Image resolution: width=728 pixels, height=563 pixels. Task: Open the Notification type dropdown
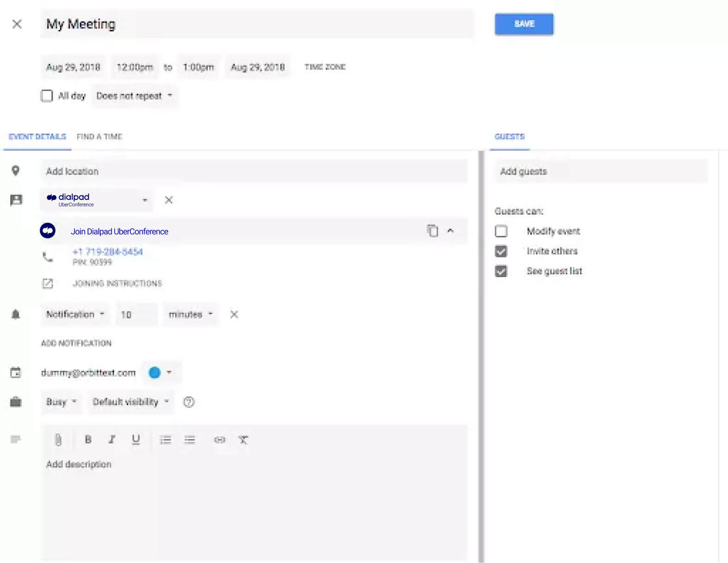coord(75,315)
